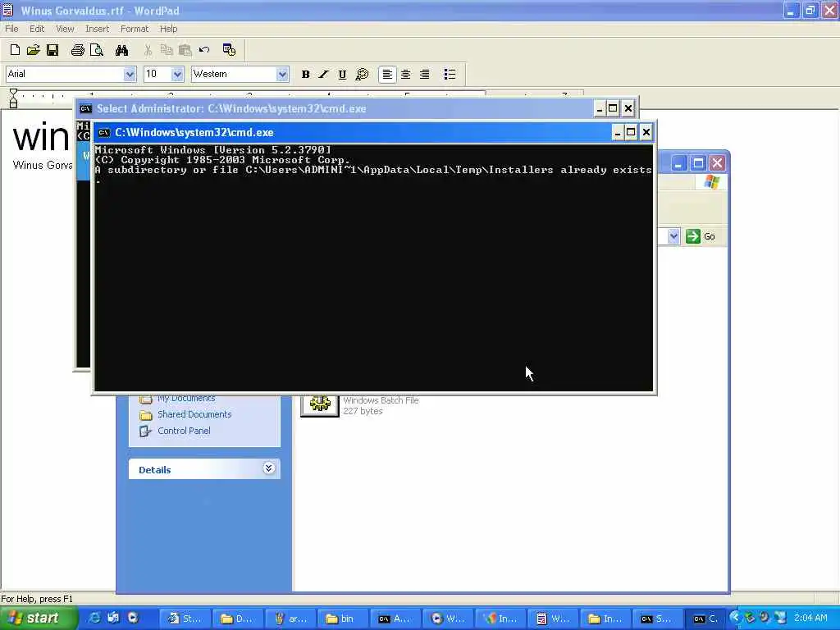Open My Documents link in Explorer sidebar
Viewport: 840px width, 630px height.
186,399
